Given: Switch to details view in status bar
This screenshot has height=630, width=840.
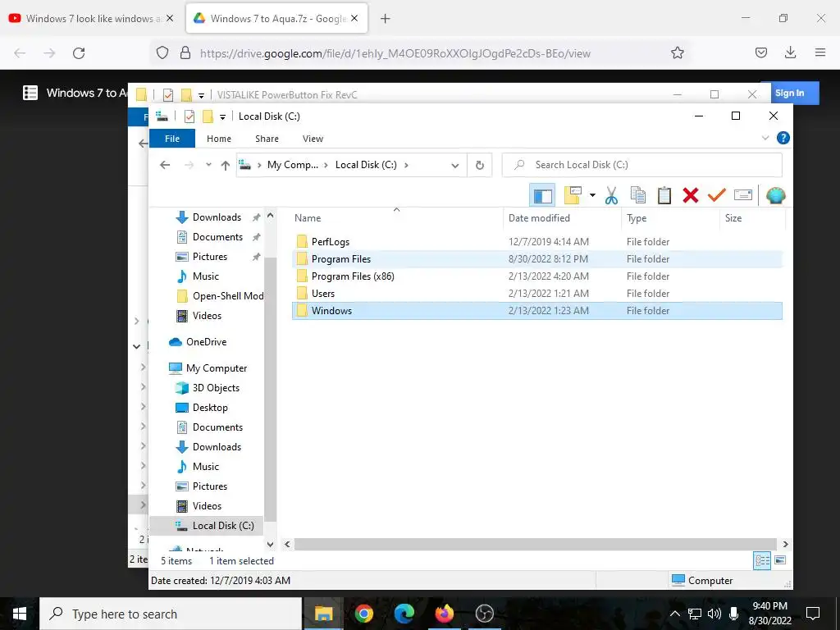Looking at the screenshot, I should point(762,561).
